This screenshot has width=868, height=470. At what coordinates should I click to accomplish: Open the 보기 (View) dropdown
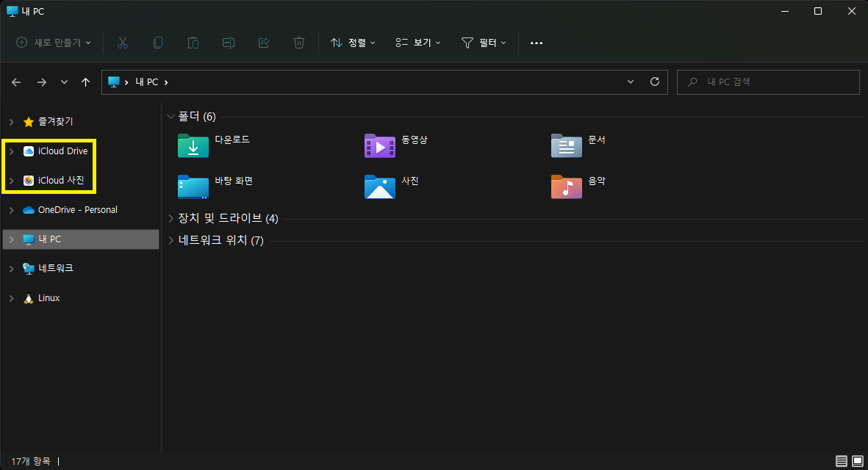pos(417,43)
